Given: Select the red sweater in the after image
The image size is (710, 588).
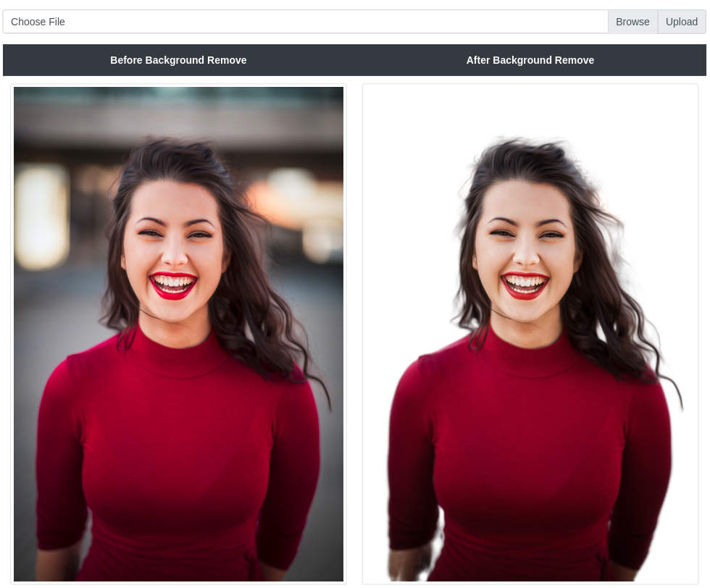Looking at the screenshot, I should (x=527, y=449).
